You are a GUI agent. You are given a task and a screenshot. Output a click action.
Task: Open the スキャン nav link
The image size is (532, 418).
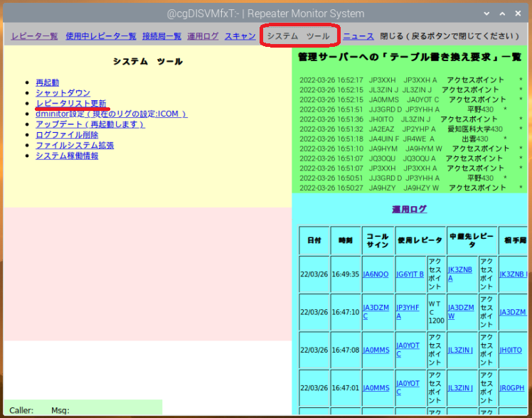[240, 36]
